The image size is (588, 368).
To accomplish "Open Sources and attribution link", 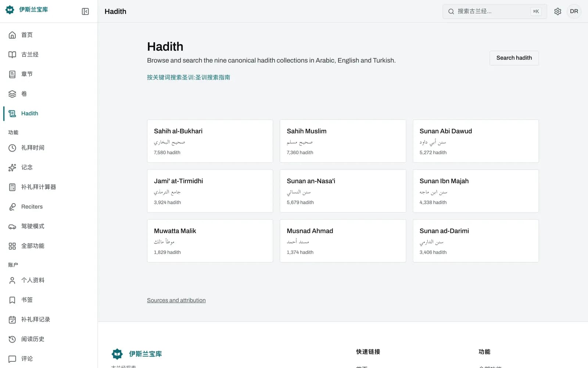I will 176,300.
